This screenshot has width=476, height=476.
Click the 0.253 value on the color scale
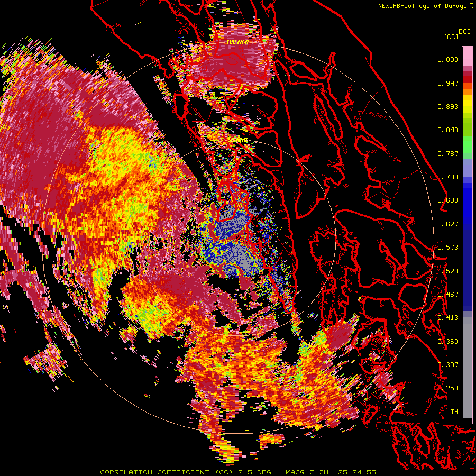click(x=448, y=388)
